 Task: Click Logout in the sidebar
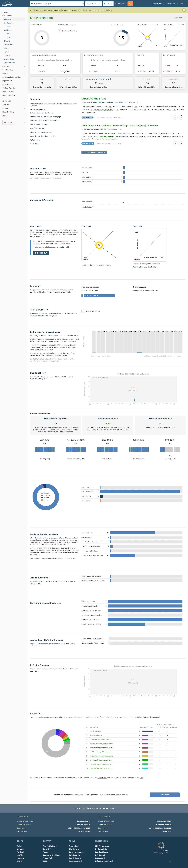pyautogui.click(x=5, y=116)
